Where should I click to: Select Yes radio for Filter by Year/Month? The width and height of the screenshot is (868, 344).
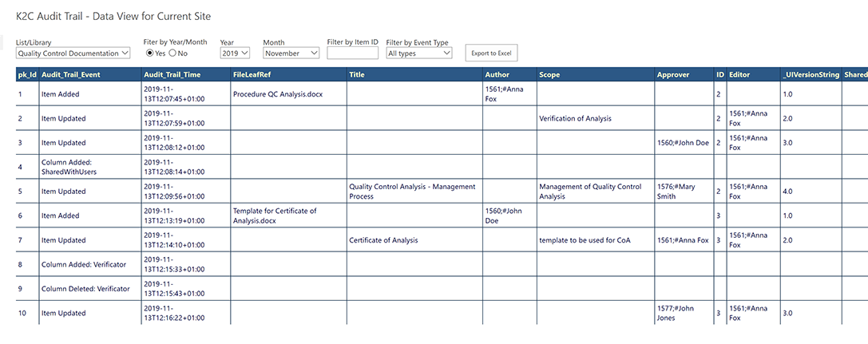coord(149,53)
